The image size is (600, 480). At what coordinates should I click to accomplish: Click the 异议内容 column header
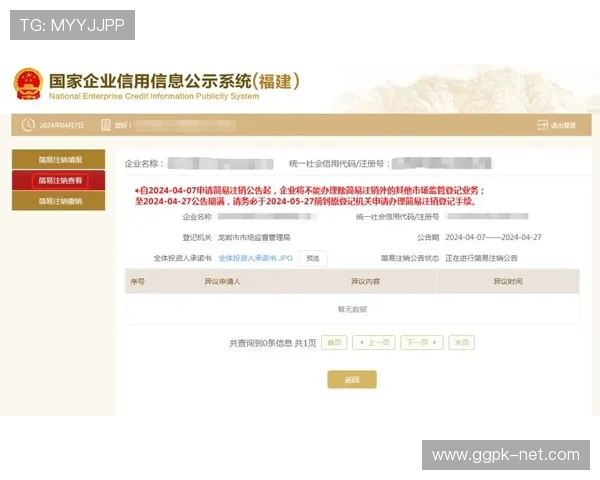(x=365, y=282)
